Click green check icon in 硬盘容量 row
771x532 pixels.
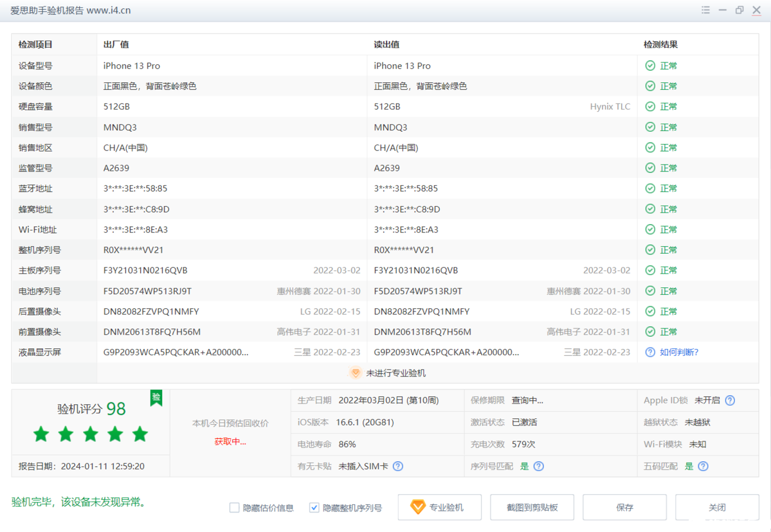pyautogui.click(x=650, y=107)
